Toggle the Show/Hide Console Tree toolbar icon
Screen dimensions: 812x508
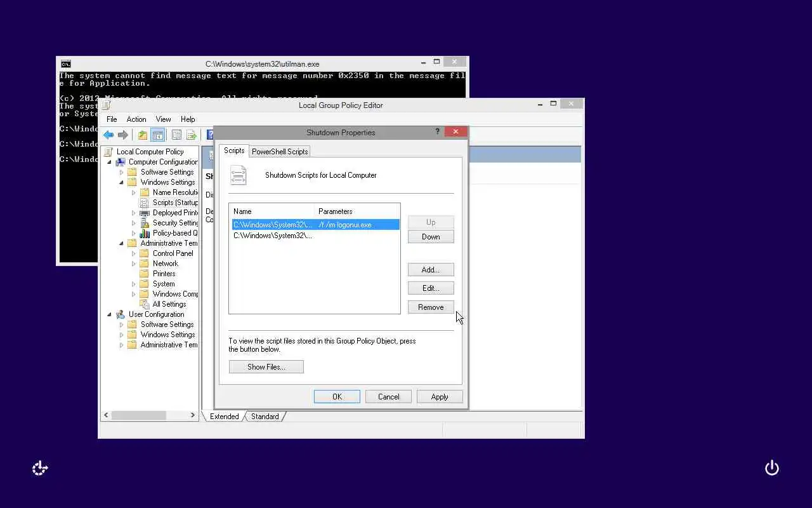[158, 135]
